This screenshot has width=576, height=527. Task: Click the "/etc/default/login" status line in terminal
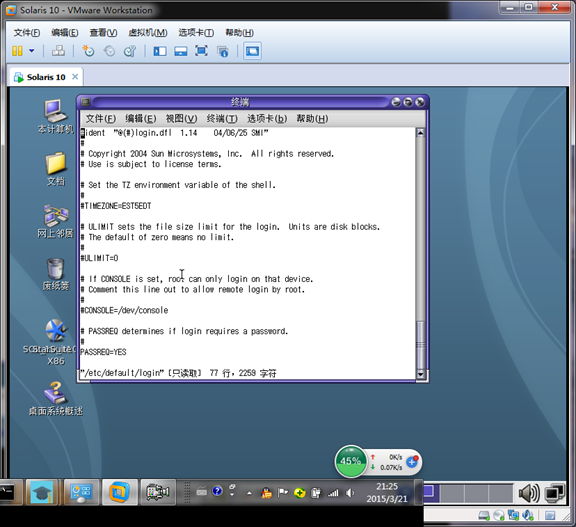pos(179,373)
